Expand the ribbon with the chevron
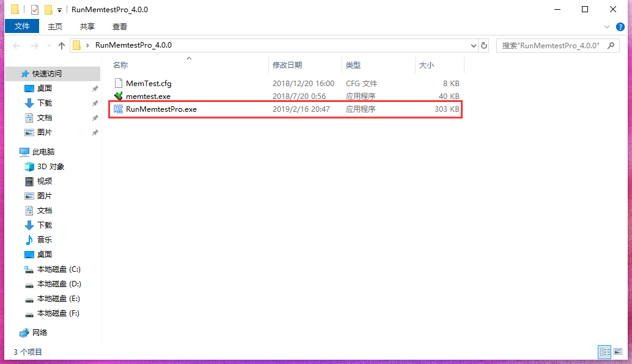This screenshot has width=632, height=364. pyautogui.click(x=606, y=27)
